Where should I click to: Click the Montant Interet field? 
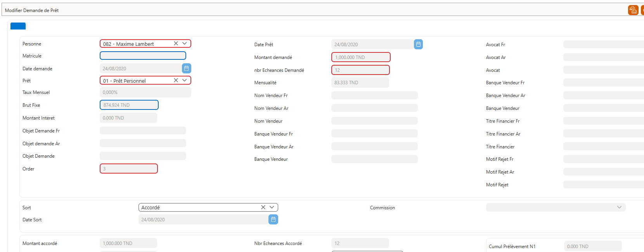coord(128,118)
